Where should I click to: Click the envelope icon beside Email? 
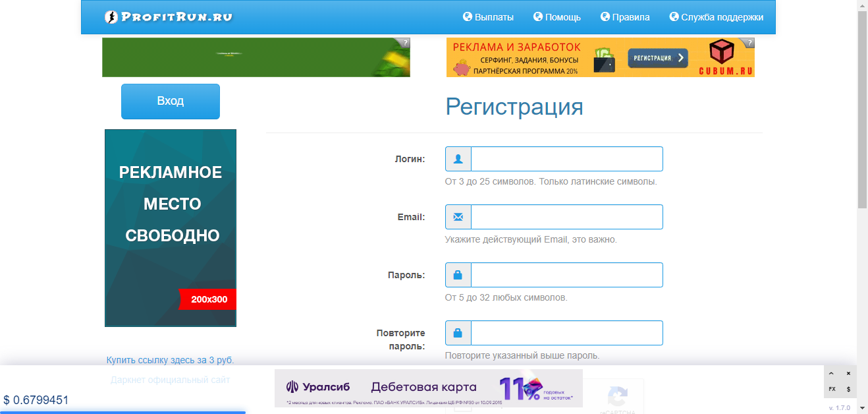pos(458,217)
